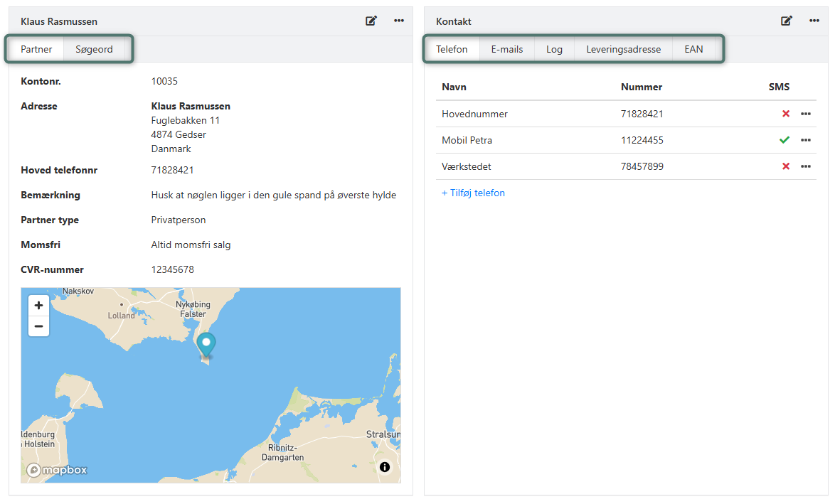Click the map location pin marker
This screenshot has height=504, width=835.
(x=206, y=344)
